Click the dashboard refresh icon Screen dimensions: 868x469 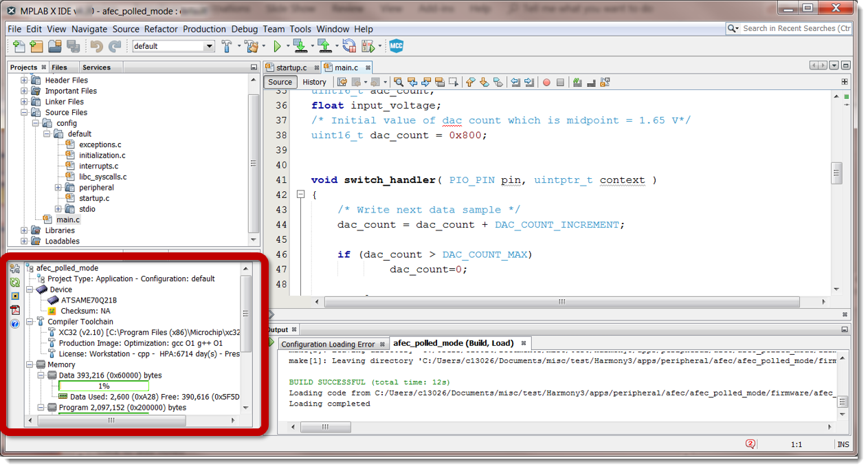(x=14, y=282)
